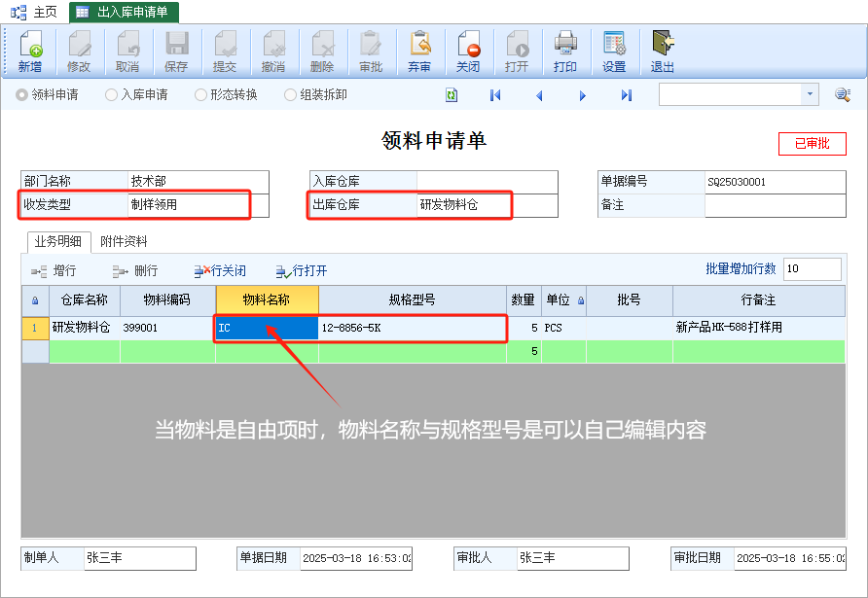
Task: Click the 物料名称 column header
Action: [x=267, y=299]
